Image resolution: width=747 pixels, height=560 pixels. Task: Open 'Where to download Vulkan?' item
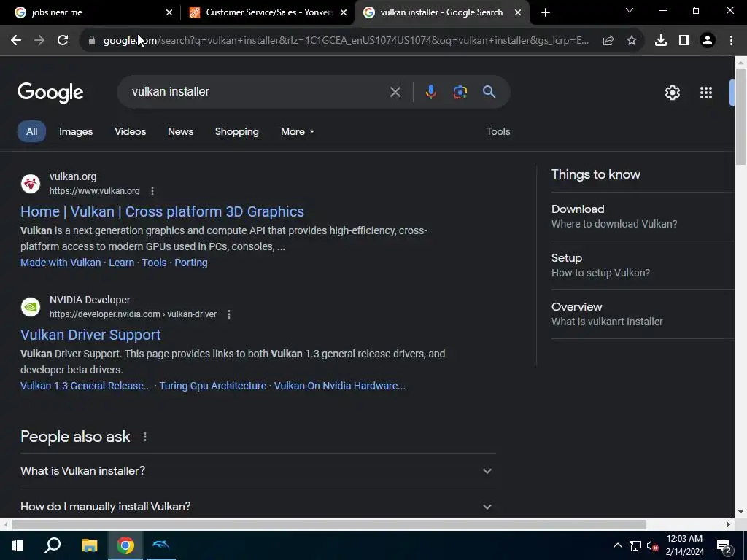pos(642,216)
